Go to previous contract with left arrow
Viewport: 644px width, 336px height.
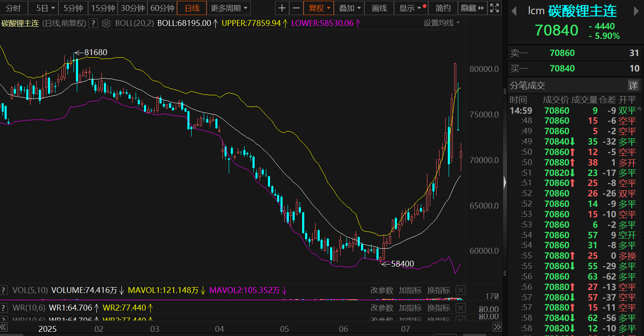click(514, 11)
